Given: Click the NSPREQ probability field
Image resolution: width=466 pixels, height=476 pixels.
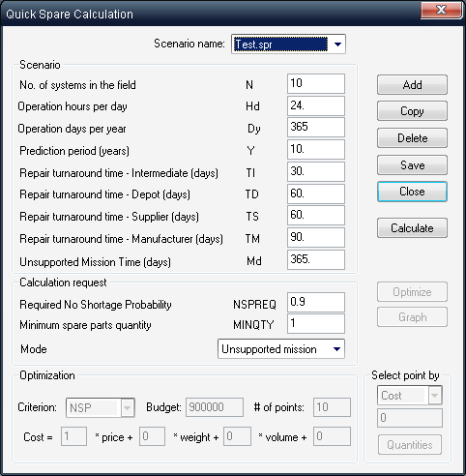Looking at the screenshot, I should [x=316, y=302].
